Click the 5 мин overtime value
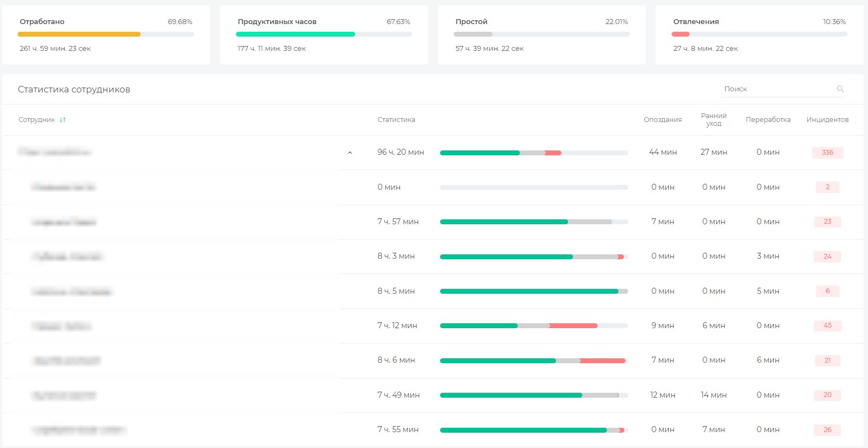The width and height of the screenshot is (868, 448). coord(768,291)
